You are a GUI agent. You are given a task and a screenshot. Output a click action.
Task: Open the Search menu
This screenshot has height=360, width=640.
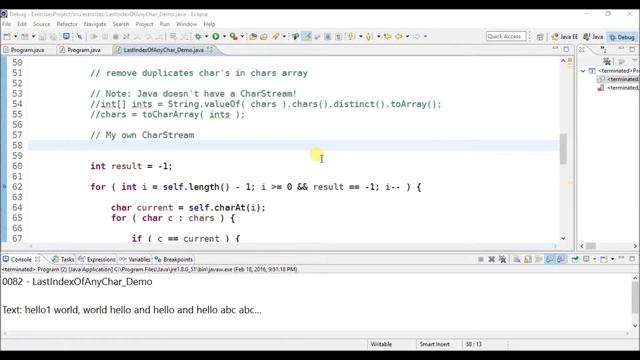121,24
